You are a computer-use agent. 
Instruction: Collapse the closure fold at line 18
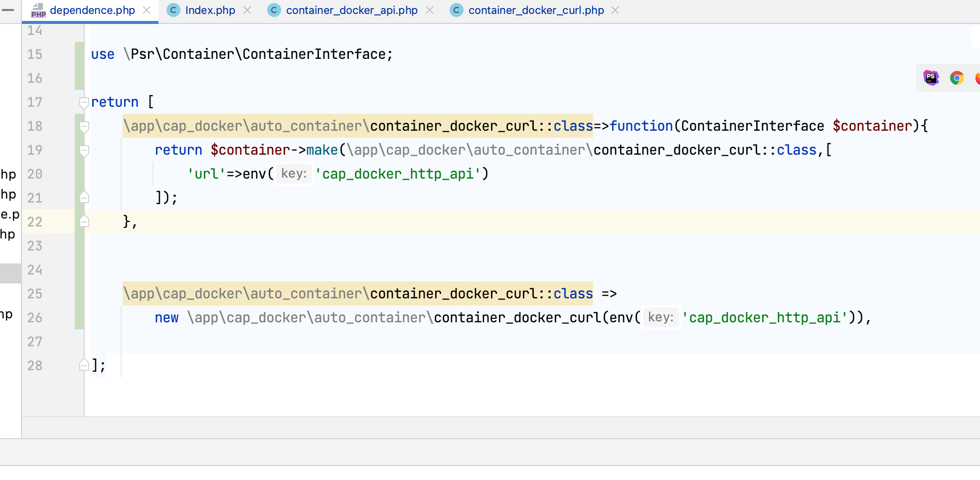coord(84,127)
